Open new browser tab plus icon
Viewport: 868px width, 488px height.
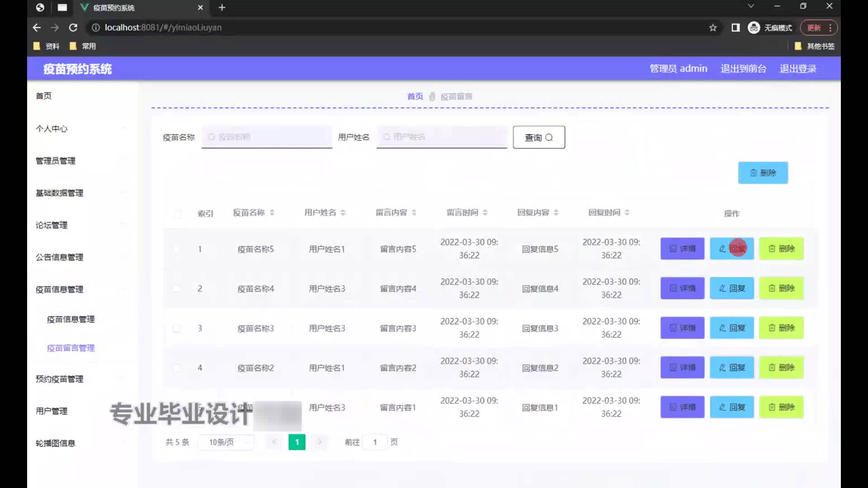222,8
